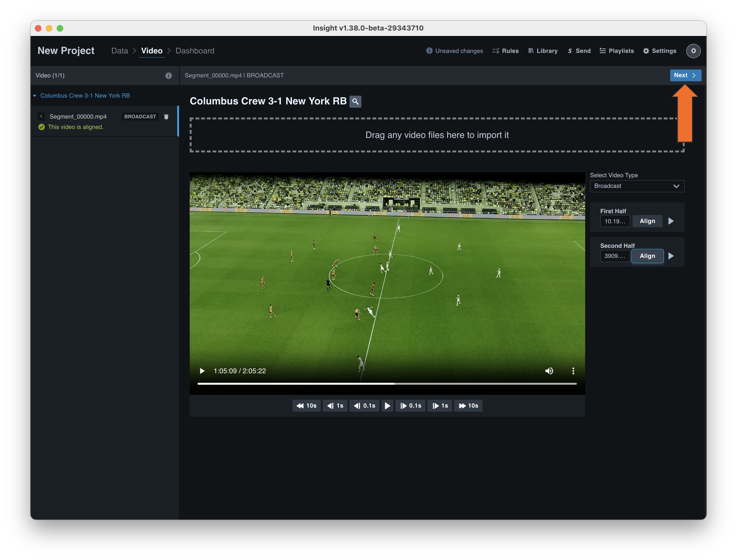Step forward the video by 1s

tap(440, 406)
